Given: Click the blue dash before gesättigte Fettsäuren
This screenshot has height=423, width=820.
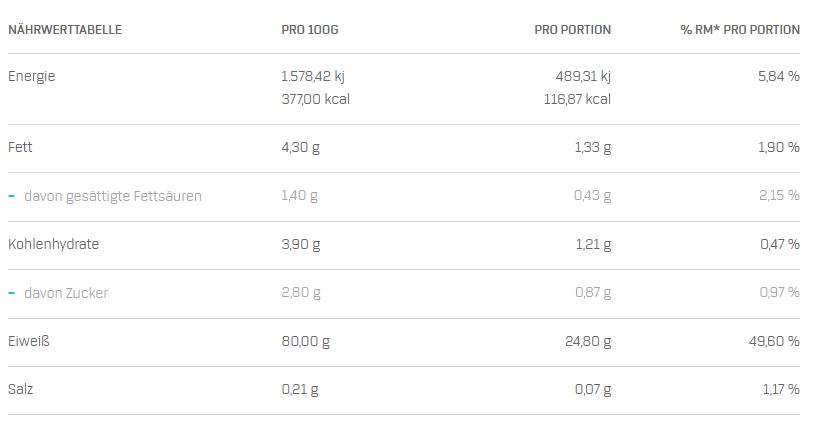Looking at the screenshot, I should 12,196.
